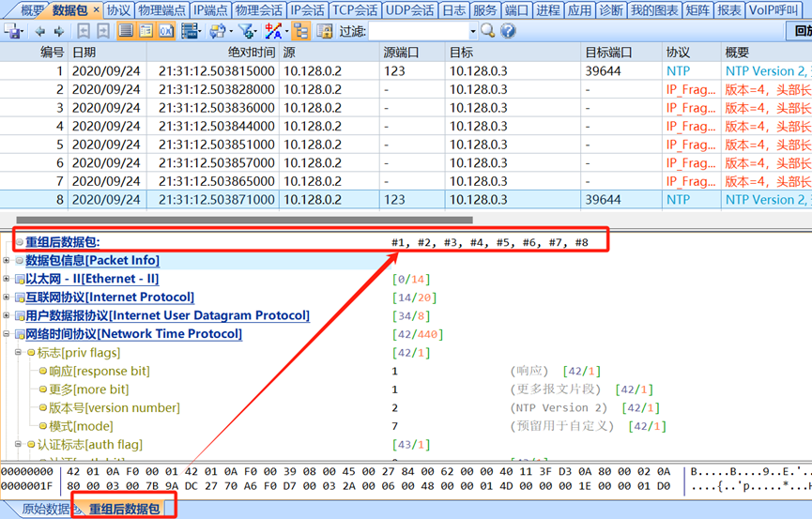Open the 过滤 filter dropdown arrow
This screenshot has width=812, height=519.
[x=473, y=31]
